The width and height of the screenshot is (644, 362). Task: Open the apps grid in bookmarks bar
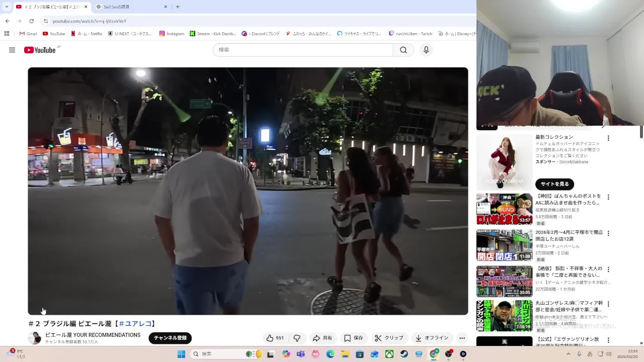point(7,34)
